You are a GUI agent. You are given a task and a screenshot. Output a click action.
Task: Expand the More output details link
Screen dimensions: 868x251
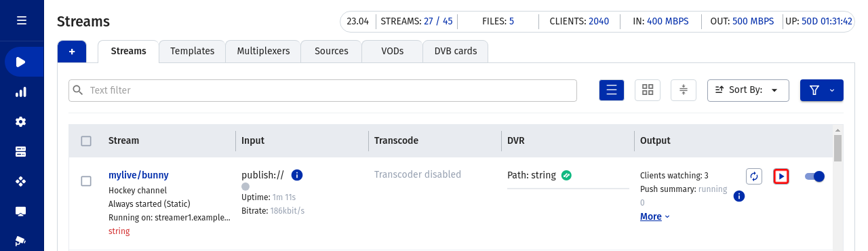pyautogui.click(x=655, y=216)
